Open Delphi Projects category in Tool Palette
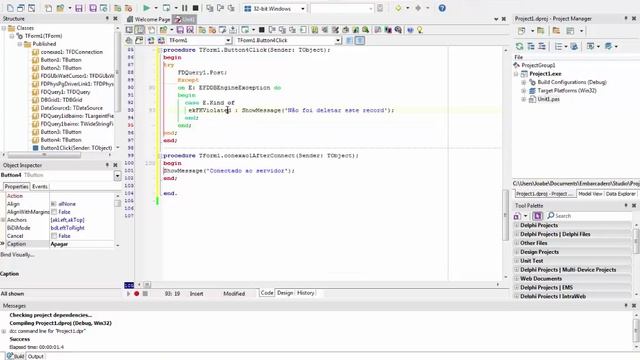 click(573, 225)
